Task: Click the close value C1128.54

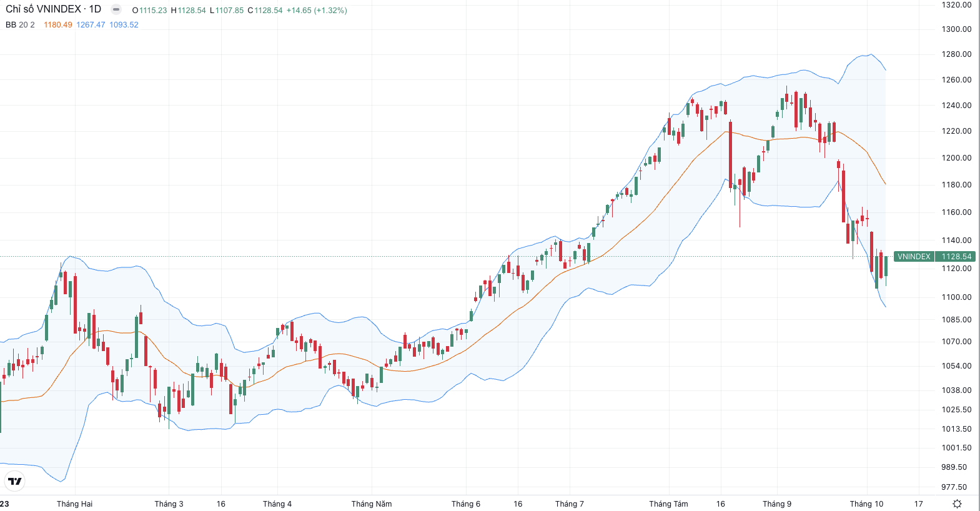Action: 265,11
